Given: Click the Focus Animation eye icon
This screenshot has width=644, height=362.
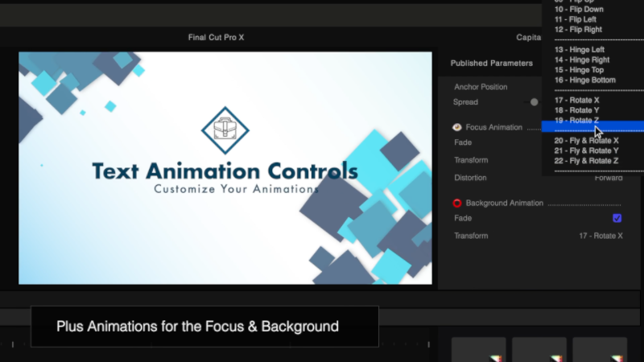Looking at the screenshot, I should click(x=456, y=127).
